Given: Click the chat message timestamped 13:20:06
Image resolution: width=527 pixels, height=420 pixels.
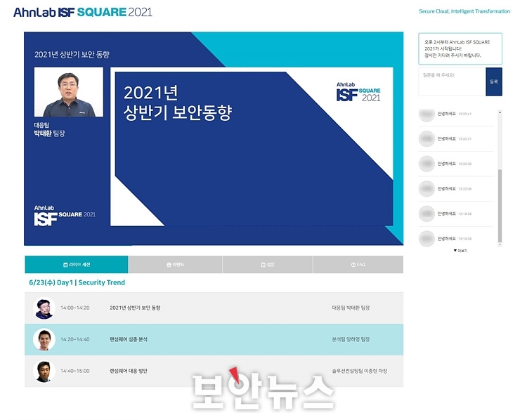Looking at the screenshot, I should (x=456, y=188).
